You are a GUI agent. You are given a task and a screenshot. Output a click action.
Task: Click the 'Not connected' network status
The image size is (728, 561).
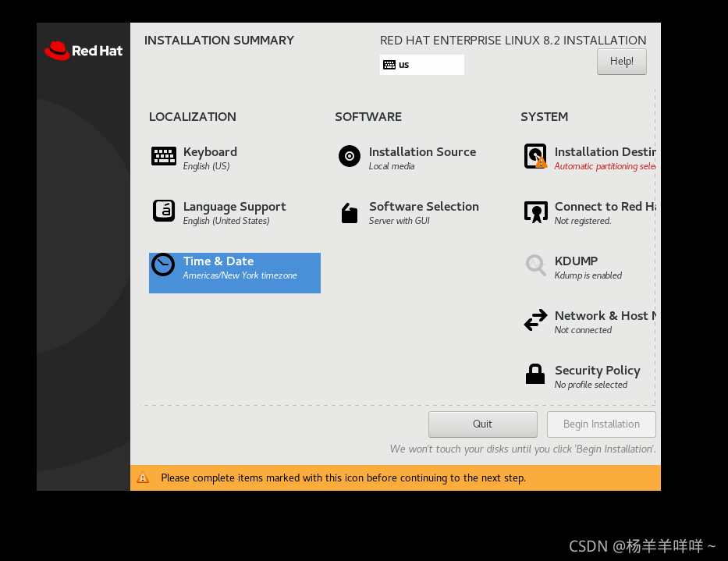coord(583,330)
